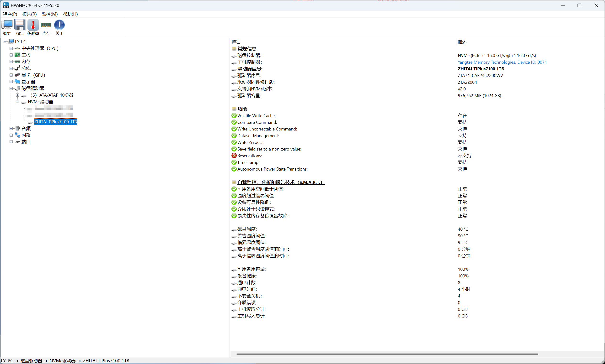Open the 帮助(H) menu
Screen dimensions: 605x364
70,14
